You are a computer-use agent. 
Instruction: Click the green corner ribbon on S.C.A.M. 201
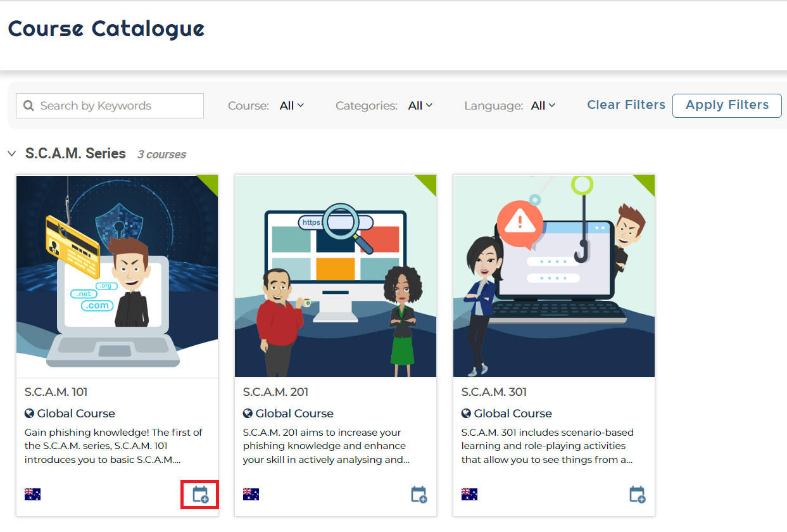click(429, 183)
